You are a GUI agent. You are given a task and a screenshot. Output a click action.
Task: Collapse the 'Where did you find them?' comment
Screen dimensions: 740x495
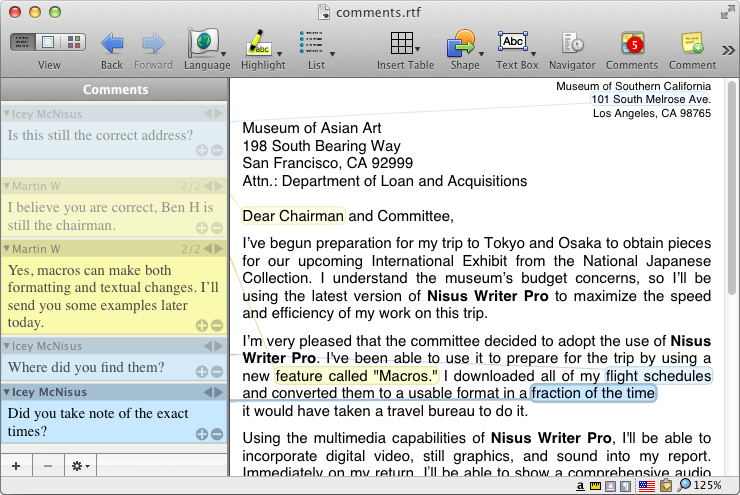pyautogui.click(x=6, y=346)
